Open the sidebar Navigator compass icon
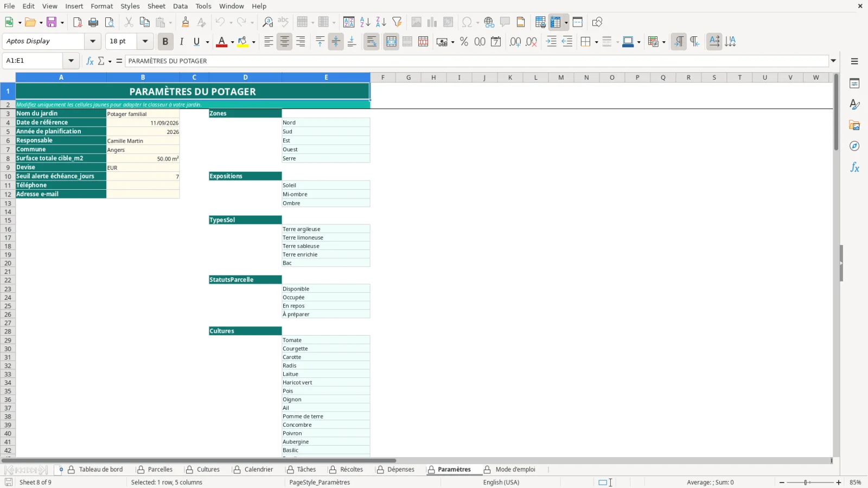This screenshot has height=488, width=868. pos(854,146)
